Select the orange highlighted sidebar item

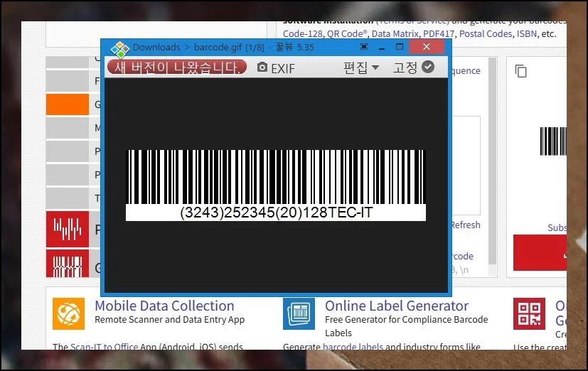[x=68, y=104]
